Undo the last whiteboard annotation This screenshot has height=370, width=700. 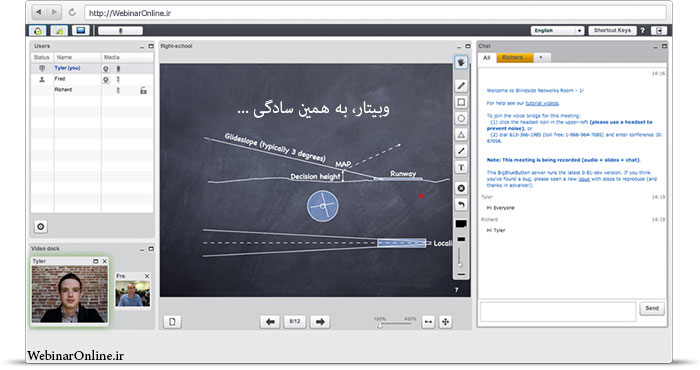click(461, 205)
